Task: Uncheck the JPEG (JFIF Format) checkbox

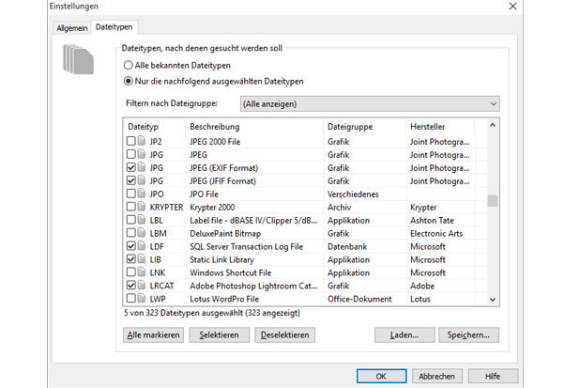Action: 131,180
